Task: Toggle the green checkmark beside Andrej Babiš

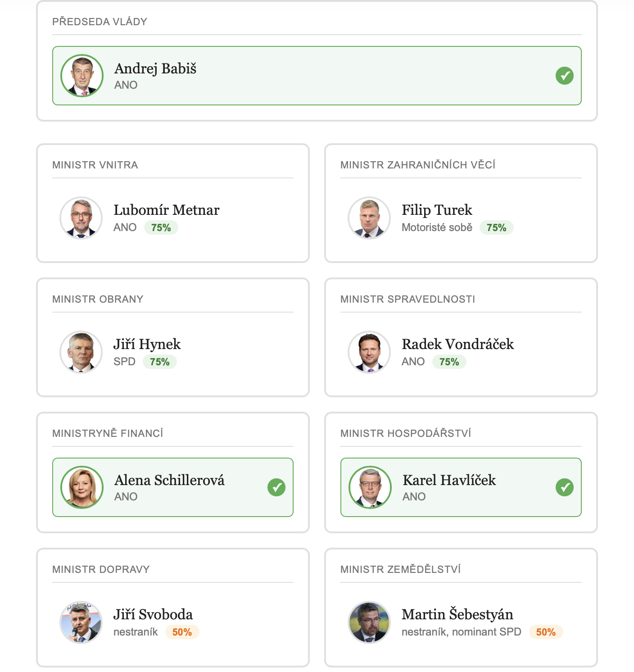Action: (x=564, y=76)
